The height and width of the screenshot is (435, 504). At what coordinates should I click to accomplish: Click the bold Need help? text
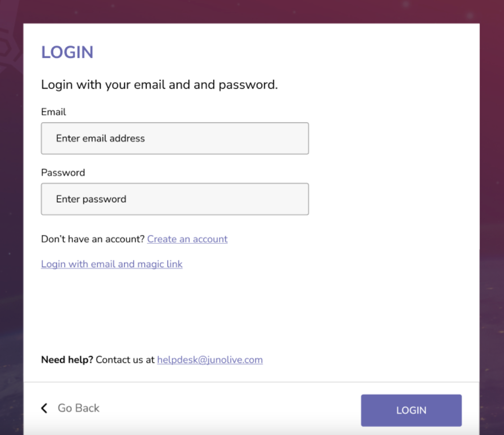tap(67, 360)
